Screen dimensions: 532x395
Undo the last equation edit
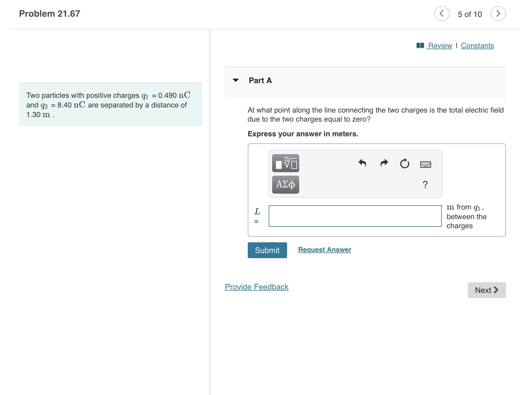click(x=363, y=164)
